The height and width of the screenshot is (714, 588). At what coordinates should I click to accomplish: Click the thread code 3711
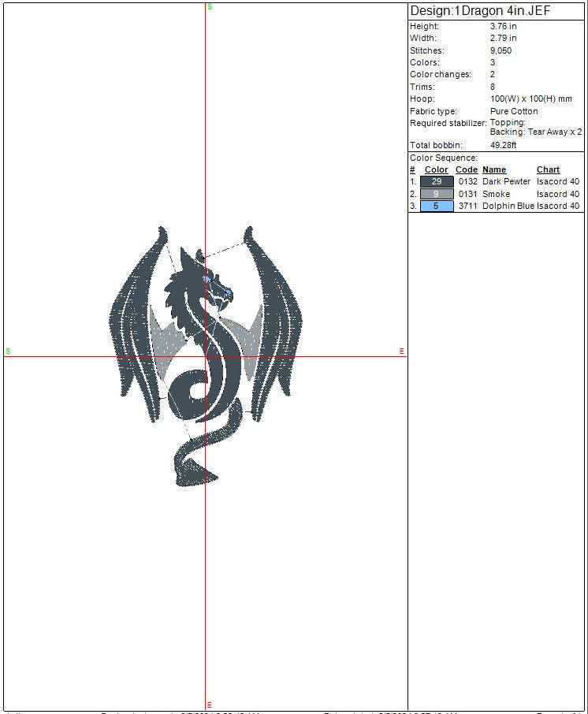pyautogui.click(x=467, y=206)
